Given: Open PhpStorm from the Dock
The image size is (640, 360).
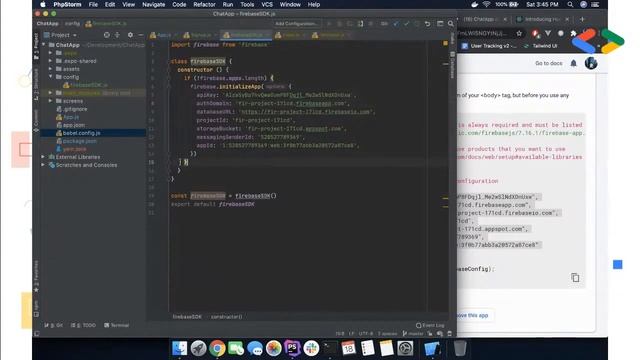Looking at the screenshot, I should 292,349.
